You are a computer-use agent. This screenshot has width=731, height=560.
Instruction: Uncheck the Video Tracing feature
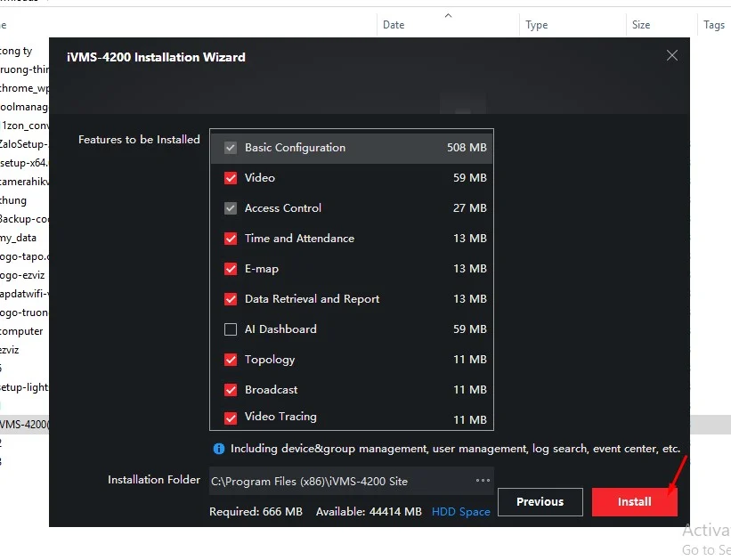coord(231,418)
